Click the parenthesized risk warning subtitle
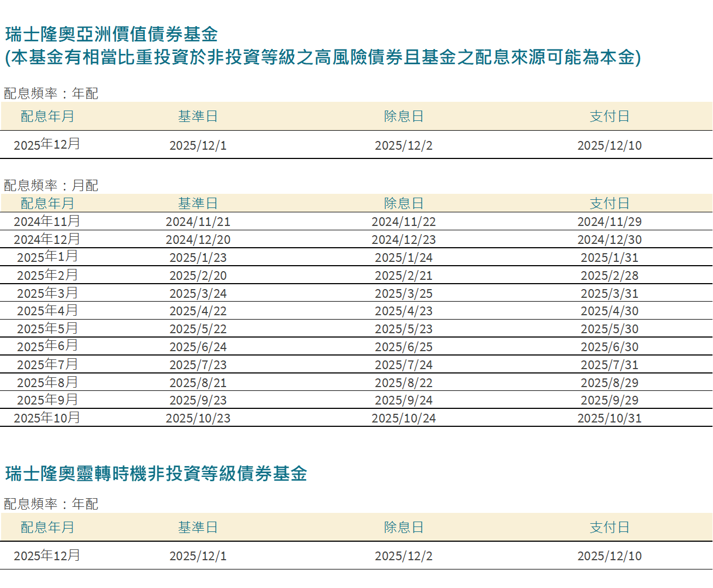The height and width of the screenshot is (588, 713). click(322, 57)
